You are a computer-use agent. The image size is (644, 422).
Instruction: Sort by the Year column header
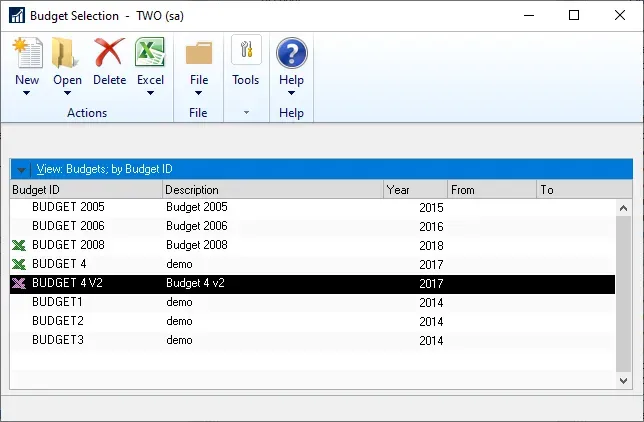pos(415,190)
